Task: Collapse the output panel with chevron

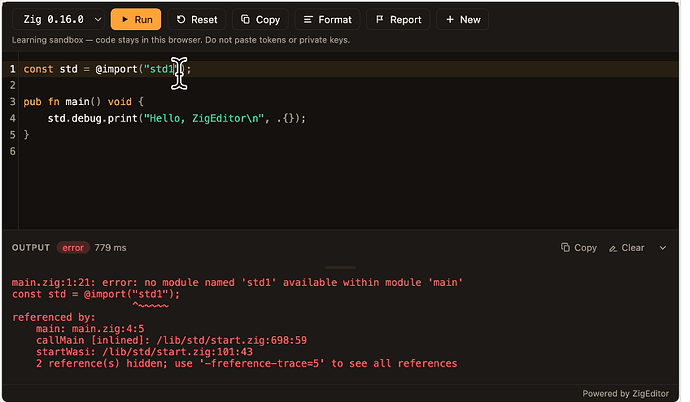Action: coord(663,248)
